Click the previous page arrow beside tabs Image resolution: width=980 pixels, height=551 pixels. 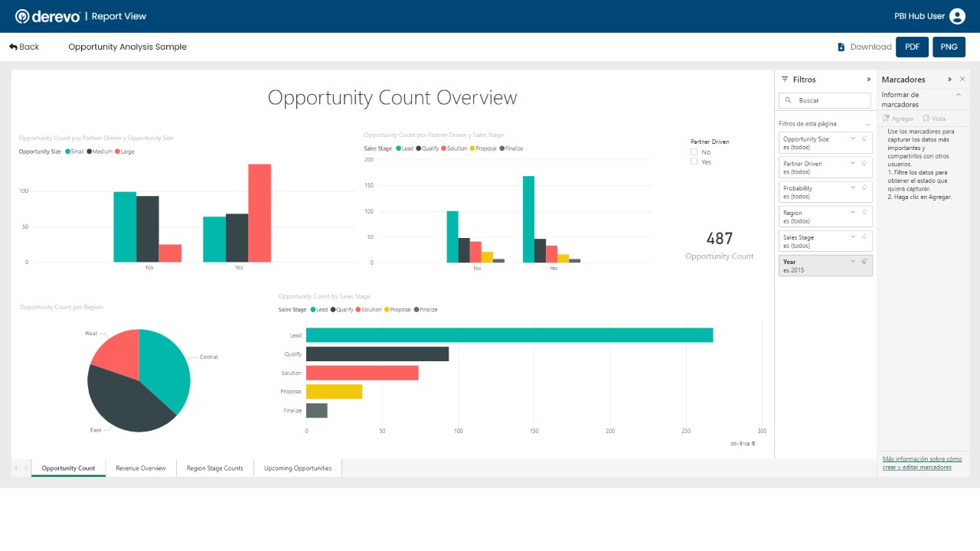[16, 468]
